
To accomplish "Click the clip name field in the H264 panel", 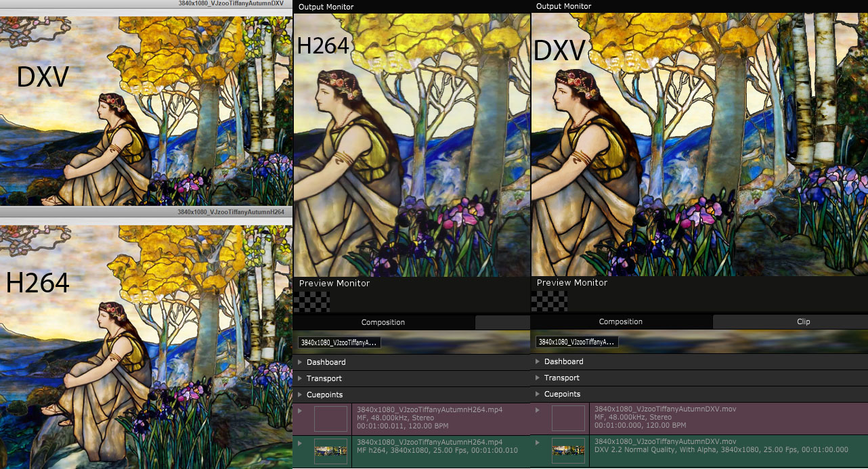I will click(x=339, y=342).
